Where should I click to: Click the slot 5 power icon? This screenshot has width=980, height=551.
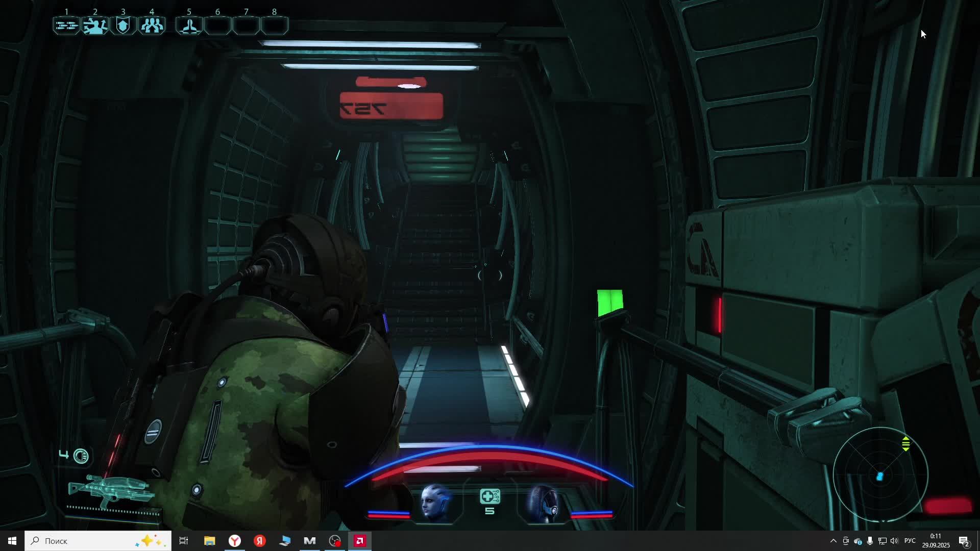click(x=189, y=26)
